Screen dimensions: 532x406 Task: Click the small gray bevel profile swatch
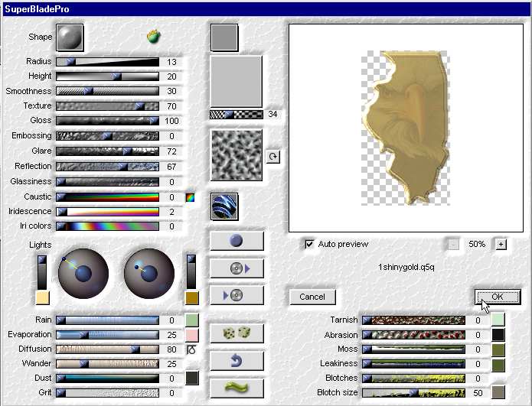pos(224,37)
